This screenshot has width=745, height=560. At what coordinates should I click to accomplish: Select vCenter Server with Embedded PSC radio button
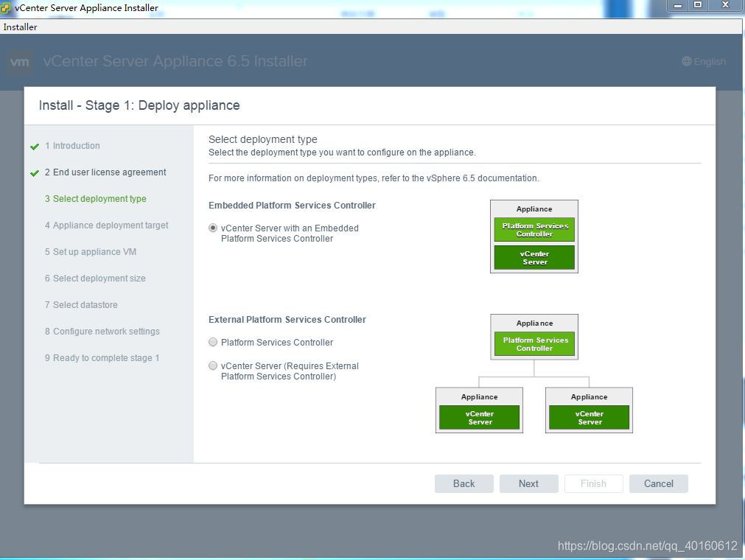[213, 228]
